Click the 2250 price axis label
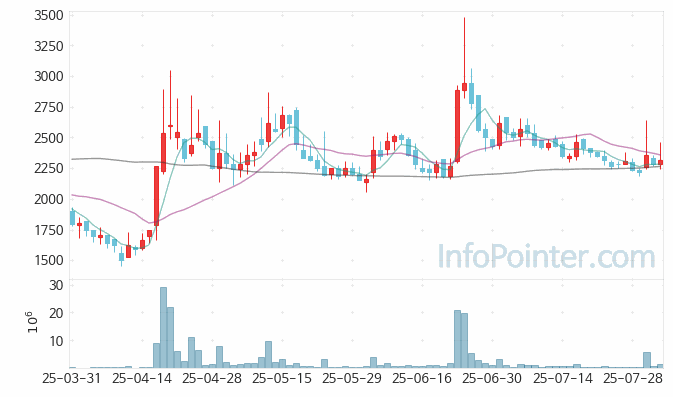Viewport: 673px width, 397px height. click(x=49, y=168)
